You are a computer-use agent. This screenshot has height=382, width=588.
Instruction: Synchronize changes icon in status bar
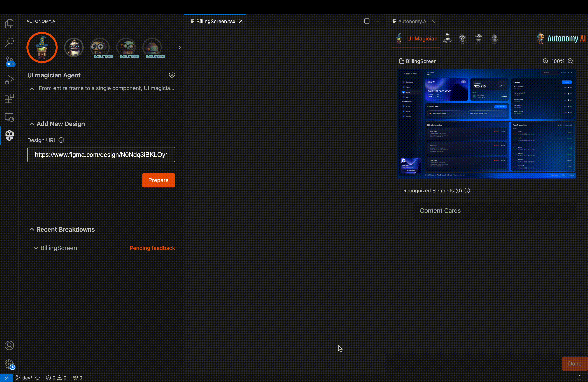(38, 378)
